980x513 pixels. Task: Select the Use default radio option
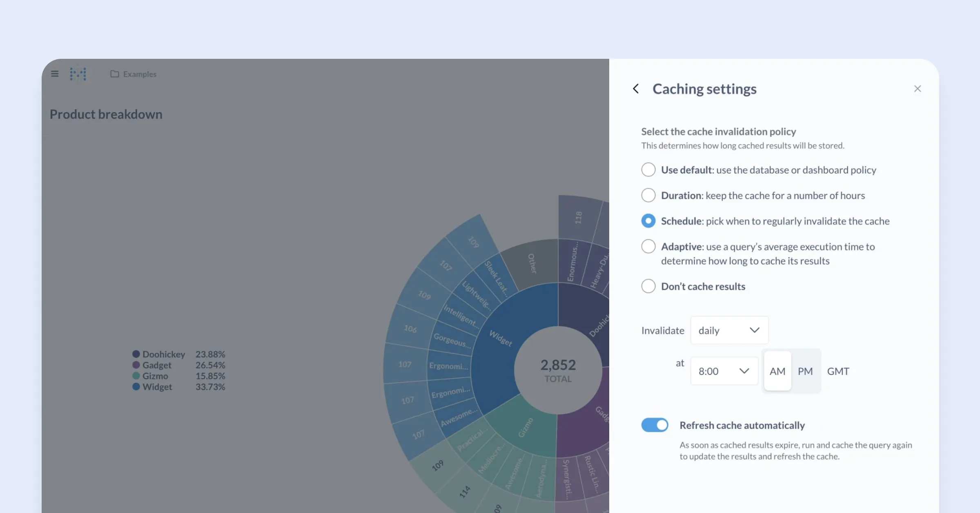pyautogui.click(x=648, y=170)
